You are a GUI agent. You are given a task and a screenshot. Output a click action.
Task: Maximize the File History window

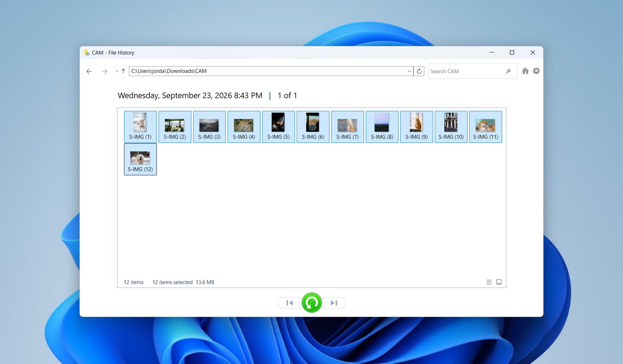tap(512, 52)
